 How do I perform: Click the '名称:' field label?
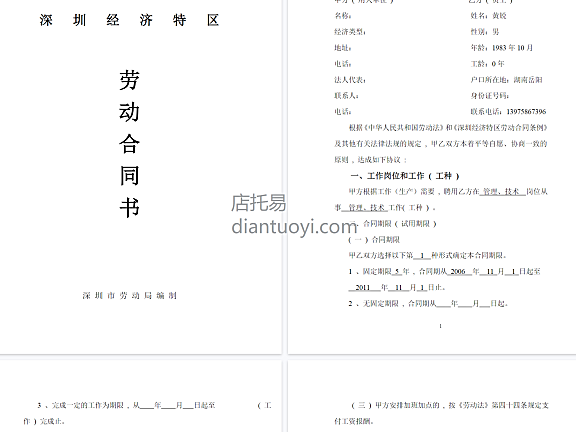coord(343,15)
